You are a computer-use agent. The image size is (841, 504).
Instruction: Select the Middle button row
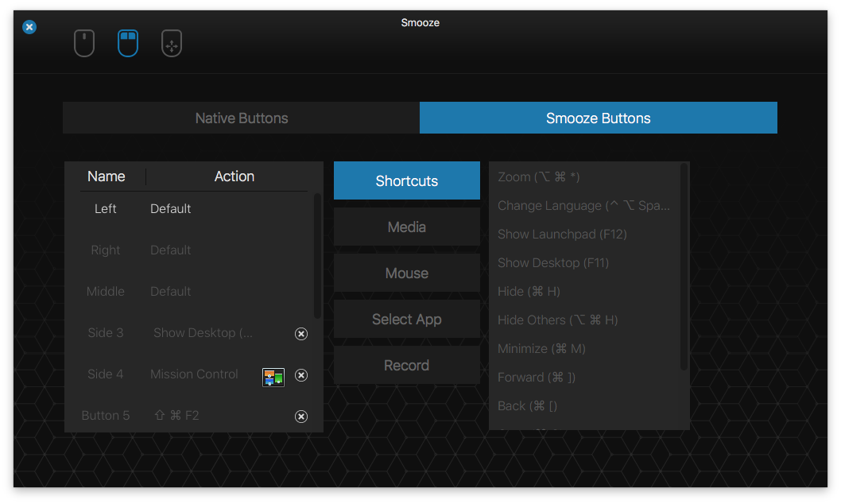click(194, 291)
